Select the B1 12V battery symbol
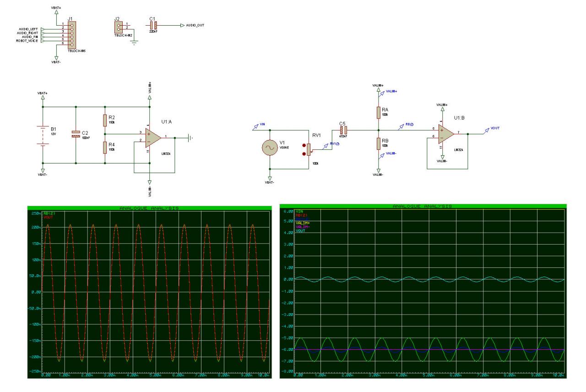The image size is (586, 392). point(43,136)
